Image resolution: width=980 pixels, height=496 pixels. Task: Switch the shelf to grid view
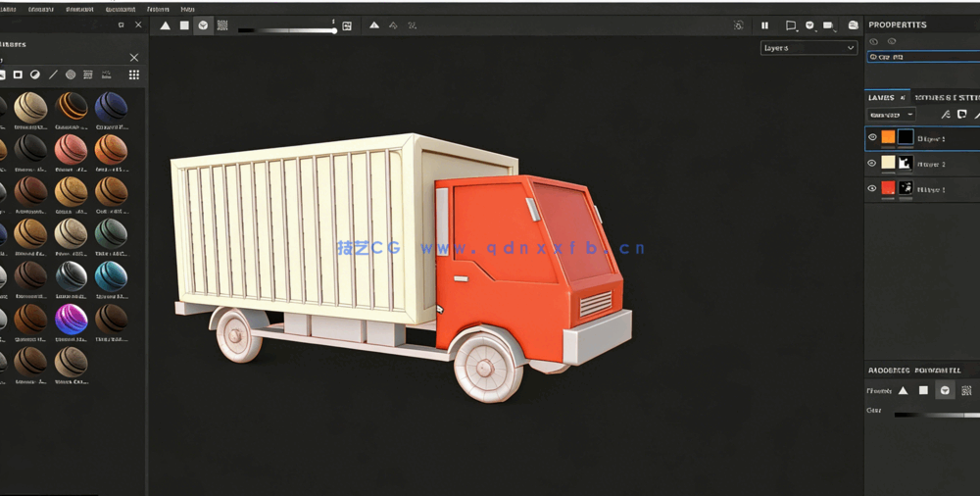click(x=134, y=74)
